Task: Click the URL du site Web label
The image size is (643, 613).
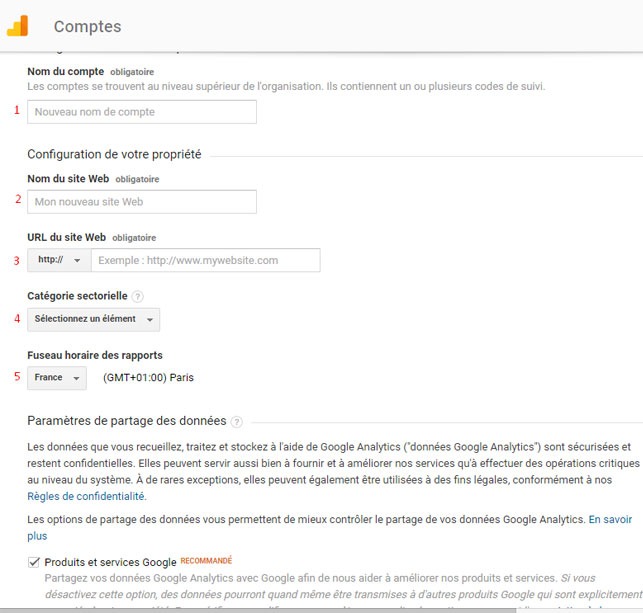Action: point(66,237)
